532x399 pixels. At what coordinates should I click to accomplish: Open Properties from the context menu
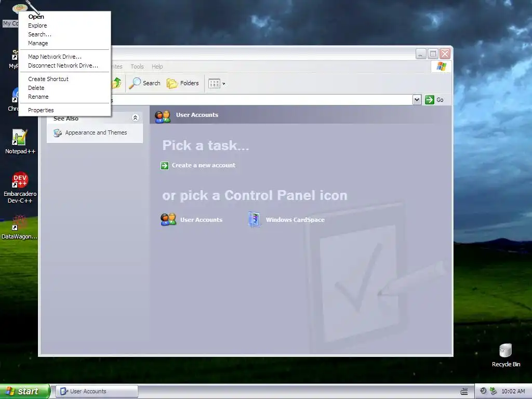(x=64, y=110)
